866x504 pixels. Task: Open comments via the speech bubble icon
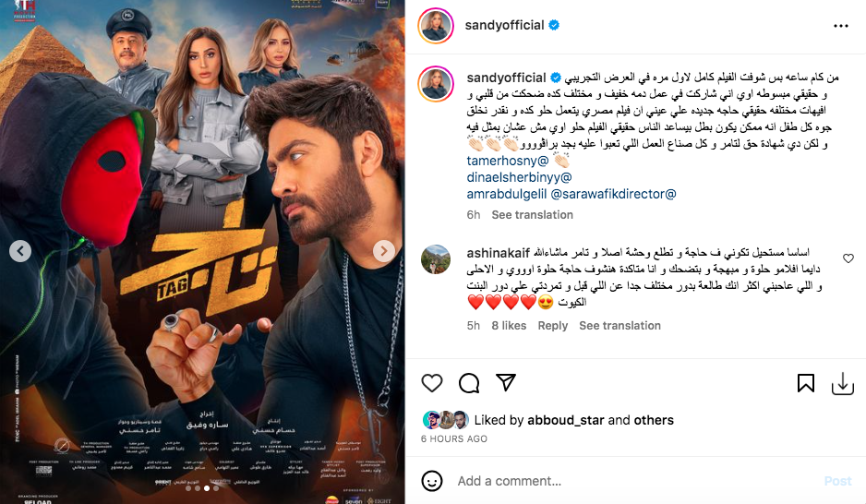[x=469, y=382]
